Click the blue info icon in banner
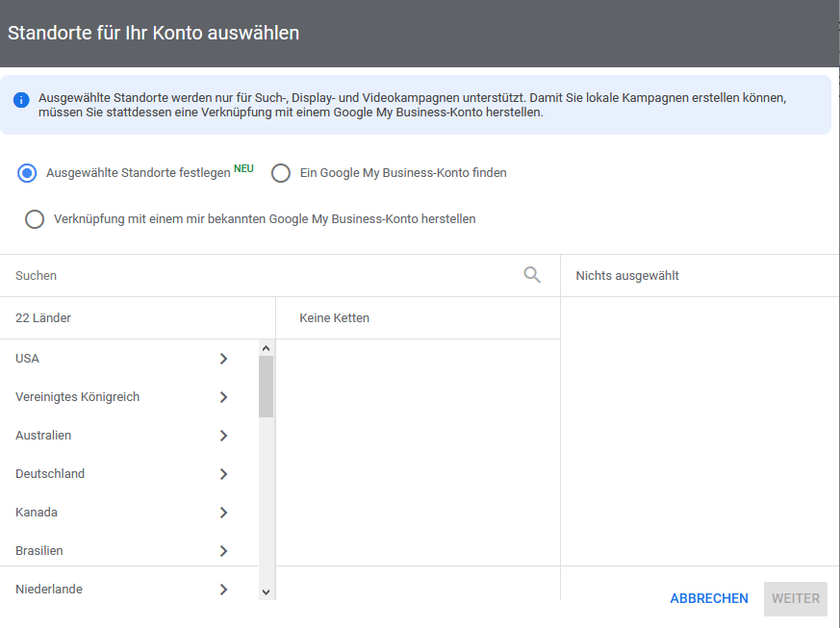Image resolution: width=840 pixels, height=628 pixels. [x=21, y=100]
